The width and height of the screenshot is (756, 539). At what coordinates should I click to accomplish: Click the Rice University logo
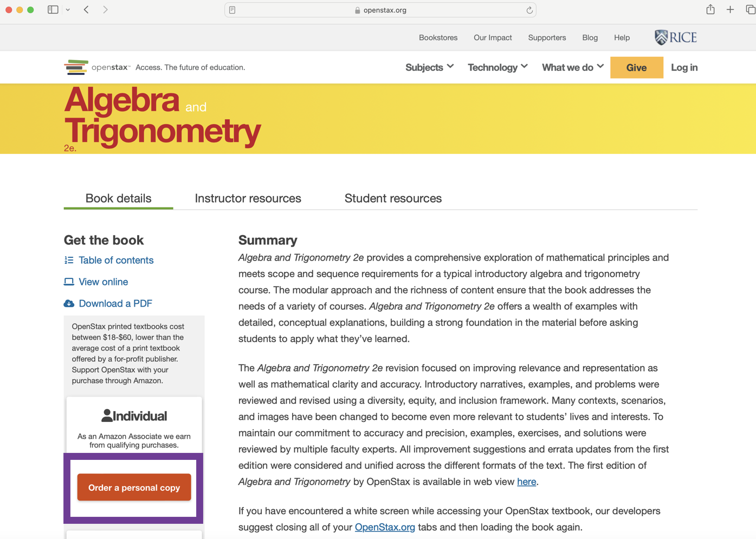coord(675,37)
